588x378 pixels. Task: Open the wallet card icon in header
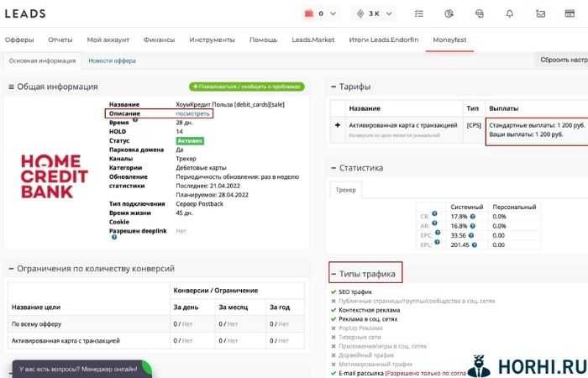[570, 13]
